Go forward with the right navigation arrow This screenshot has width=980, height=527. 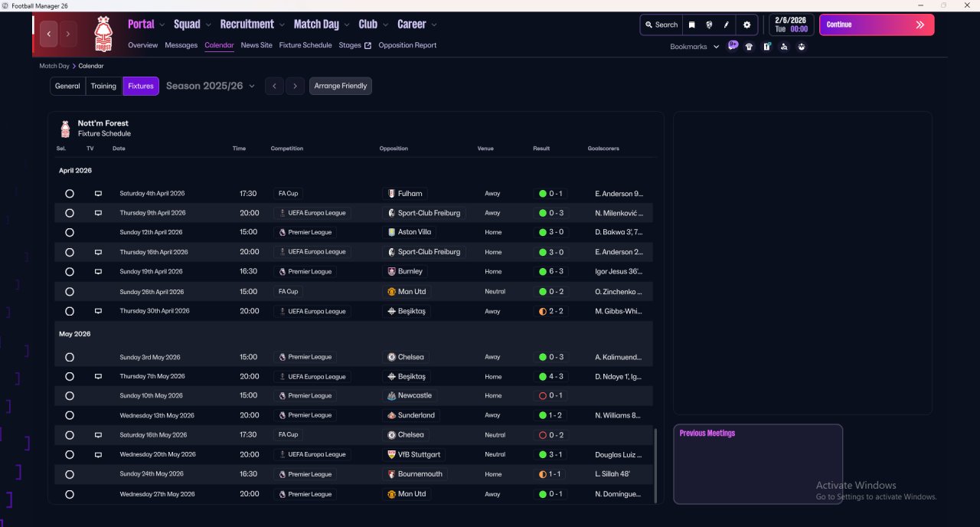[x=68, y=34]
